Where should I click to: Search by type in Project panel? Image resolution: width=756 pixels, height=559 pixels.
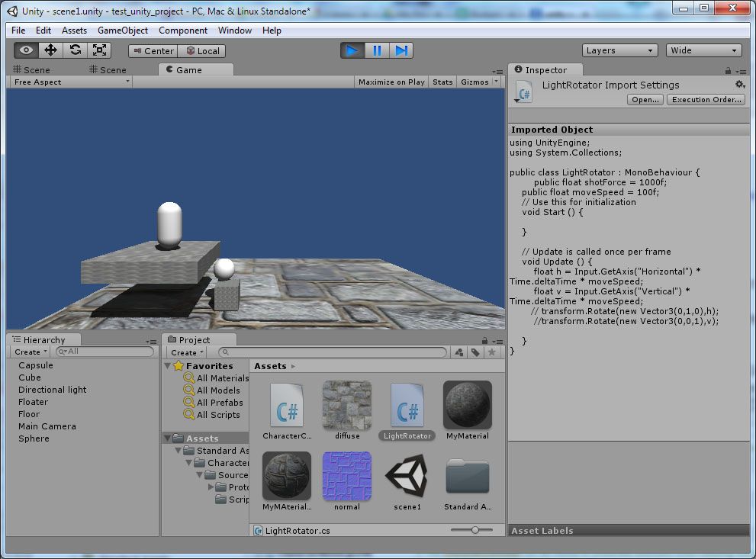coord(459,352)
